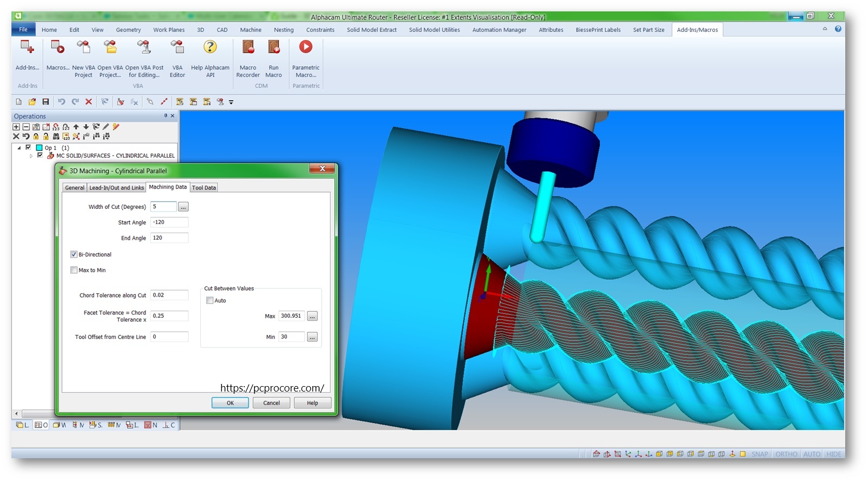Click the Undo arrow in quick toolbar
Screen dimensions: 868x481
click(61, 101)
